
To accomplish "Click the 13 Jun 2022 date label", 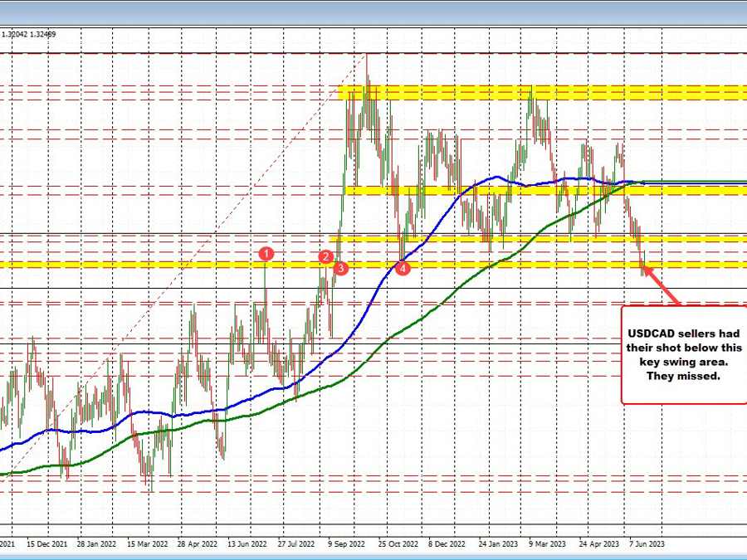I will click(x=247, y=545).
